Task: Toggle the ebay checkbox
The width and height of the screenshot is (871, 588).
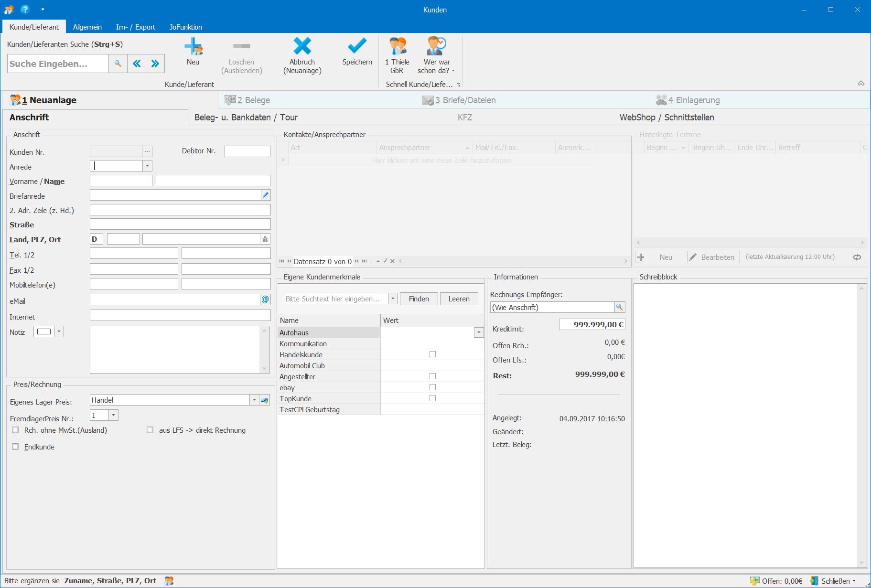Action: pyautogui.click(x=432, y=387)
